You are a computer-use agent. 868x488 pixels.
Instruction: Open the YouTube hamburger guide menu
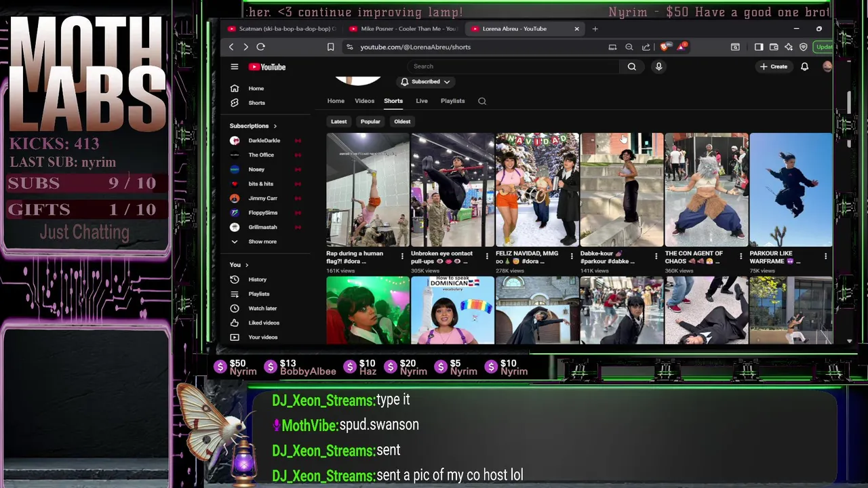235,66
